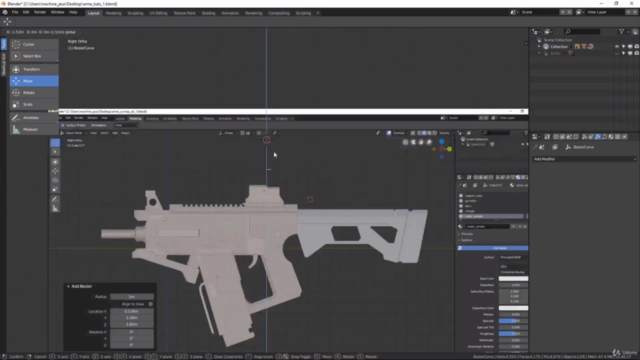Open the Render menu
Viewport: 640px width, 360px height.
[40, 12]
